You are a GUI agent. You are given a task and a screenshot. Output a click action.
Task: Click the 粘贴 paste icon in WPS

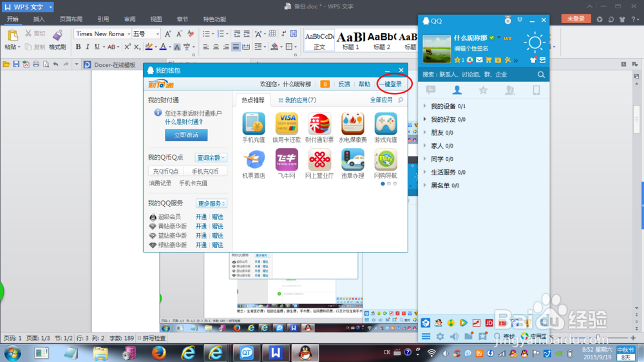12,35
